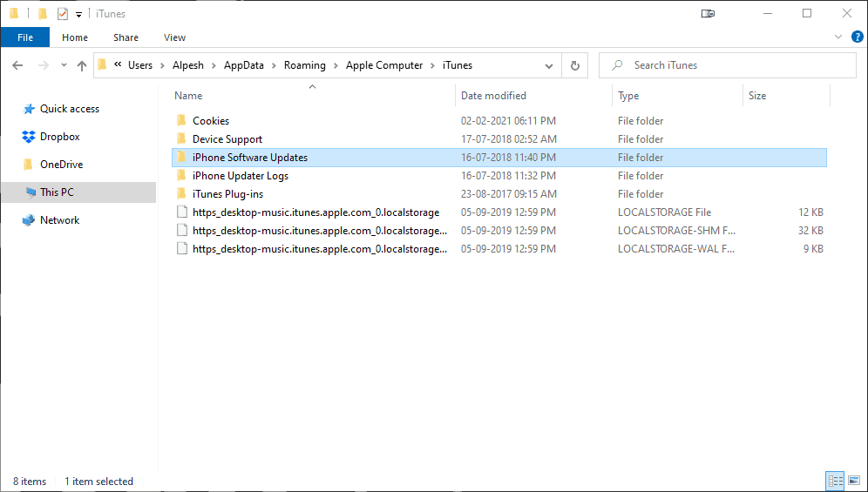Switch to the View ribbon tab
Viewport: 868px width, 492px height.
coord(174,37)
